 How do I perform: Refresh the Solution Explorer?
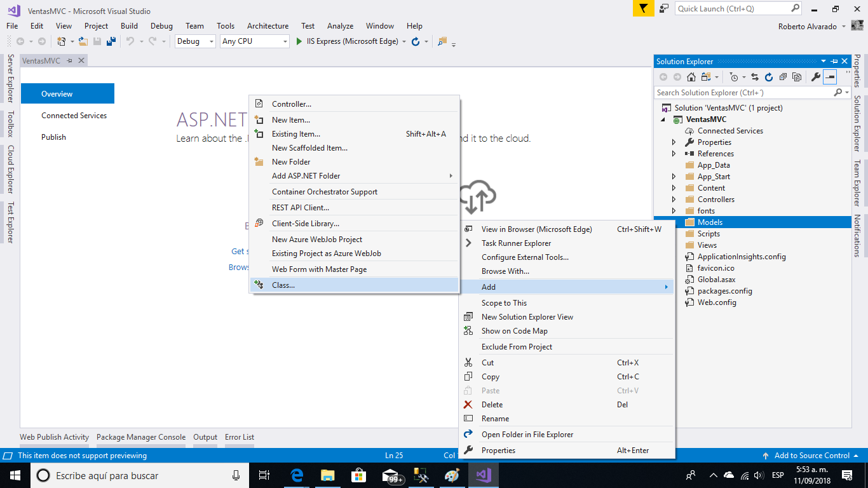tap(769, 76)
